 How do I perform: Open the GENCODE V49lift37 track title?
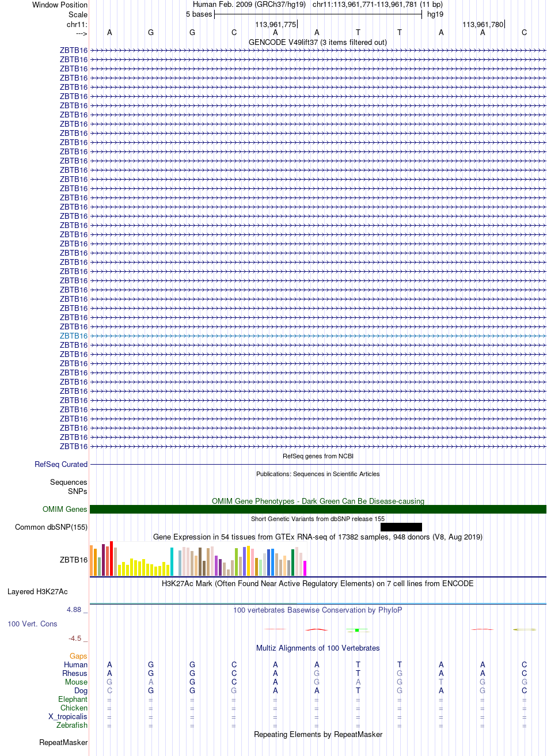[x=318, y=42]
